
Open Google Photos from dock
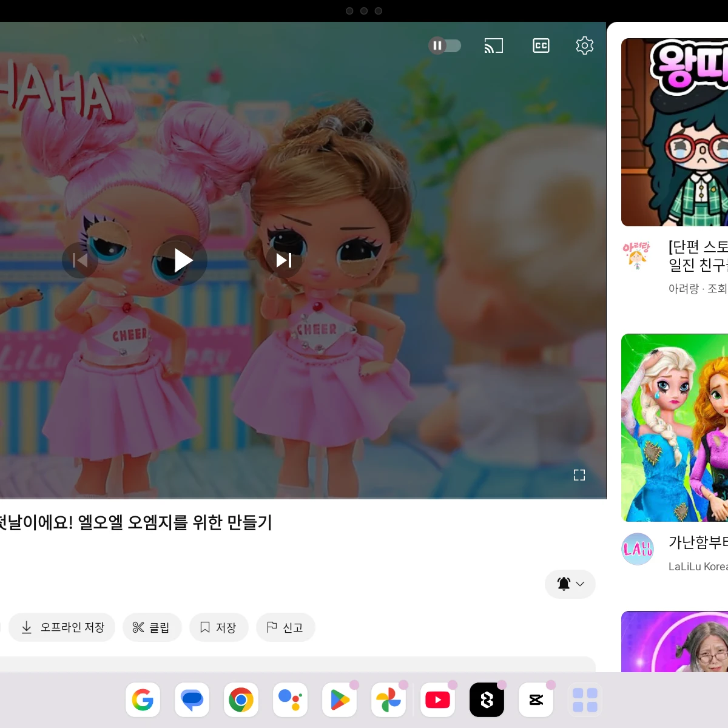coord(388,699)
